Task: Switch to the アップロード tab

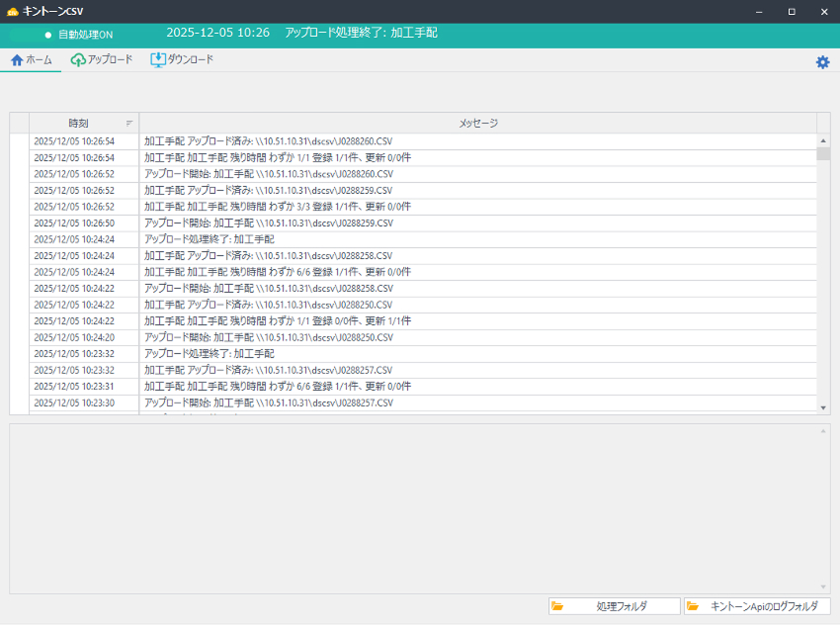Action: coord(102,60)
